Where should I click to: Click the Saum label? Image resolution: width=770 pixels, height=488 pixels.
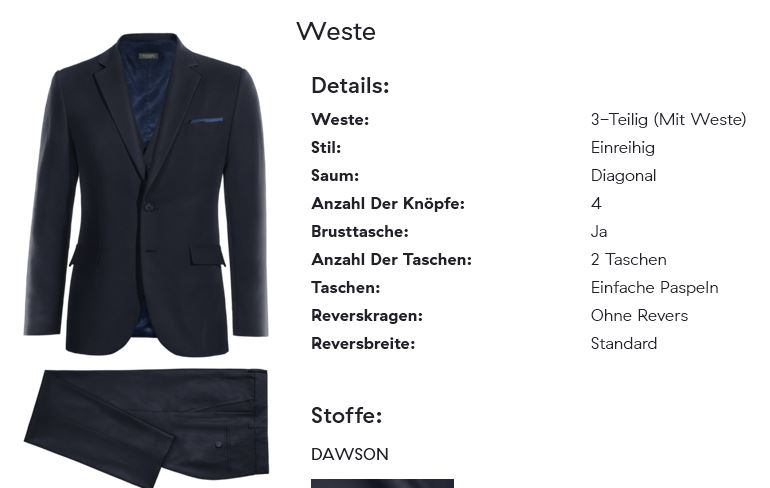pyautogui.click(x=335, y=175)
